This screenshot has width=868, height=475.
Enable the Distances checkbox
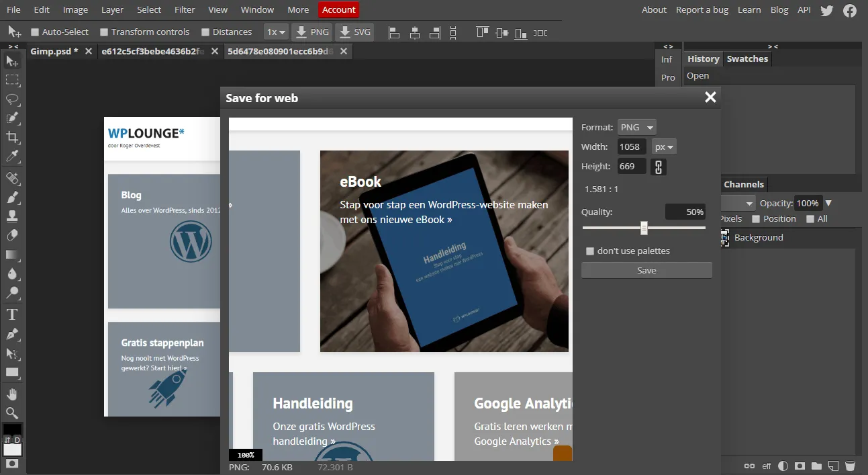point(205,32)
